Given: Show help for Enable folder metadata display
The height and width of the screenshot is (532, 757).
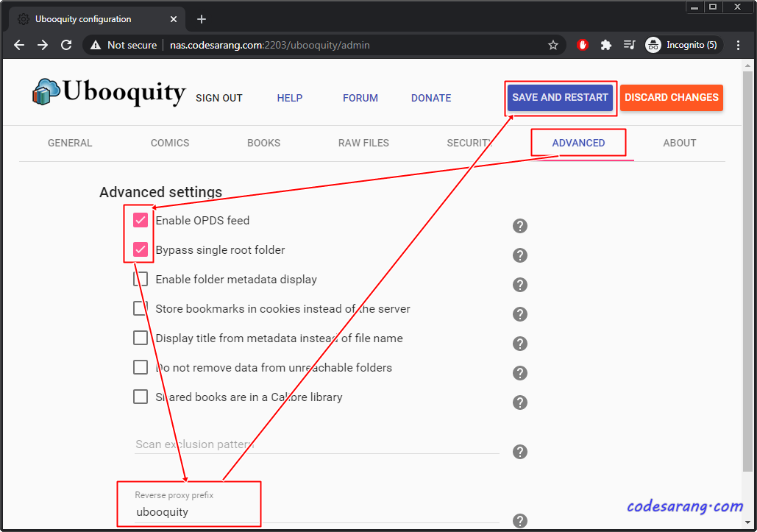Looking at the screenshot, I should (x=520, y=284).
